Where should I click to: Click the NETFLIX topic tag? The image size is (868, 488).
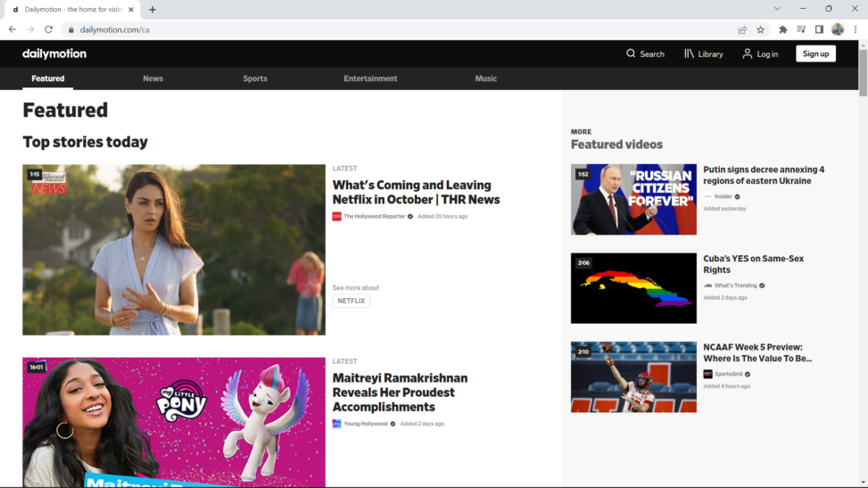pyautogui.click(x=351, y=301)
